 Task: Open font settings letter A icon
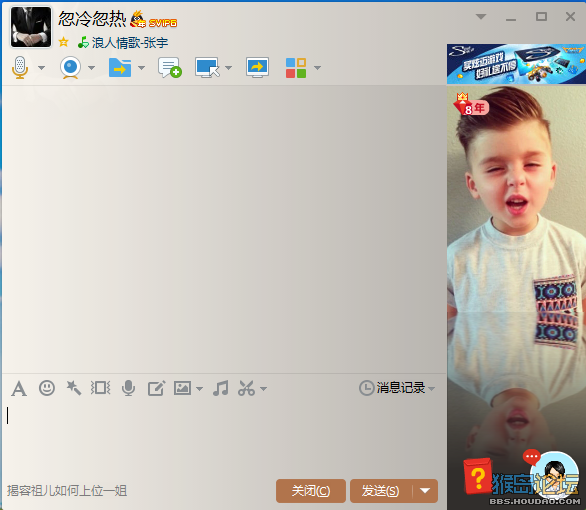click(19, 389)
